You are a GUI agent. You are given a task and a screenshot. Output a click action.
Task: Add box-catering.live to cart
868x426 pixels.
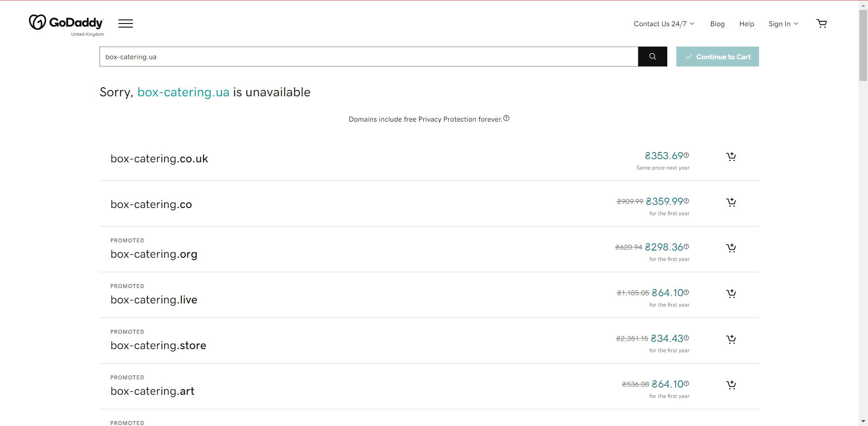coord(731,293)
